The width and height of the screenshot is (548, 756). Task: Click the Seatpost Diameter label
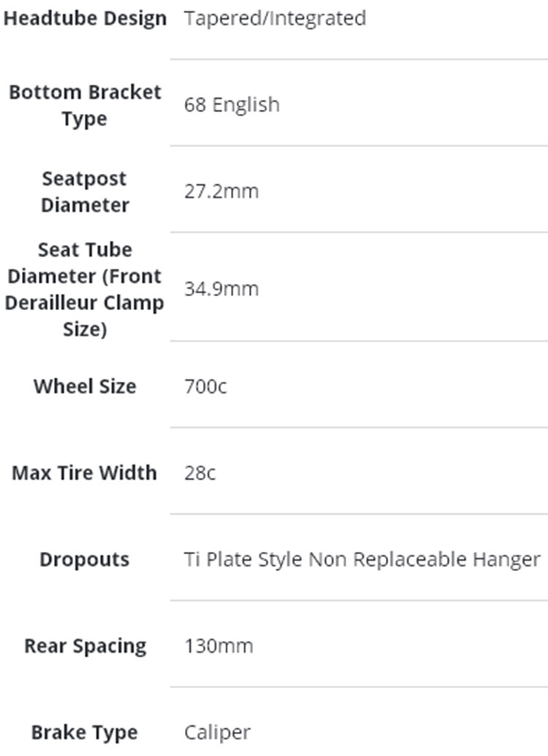click(x=85, y=192)
